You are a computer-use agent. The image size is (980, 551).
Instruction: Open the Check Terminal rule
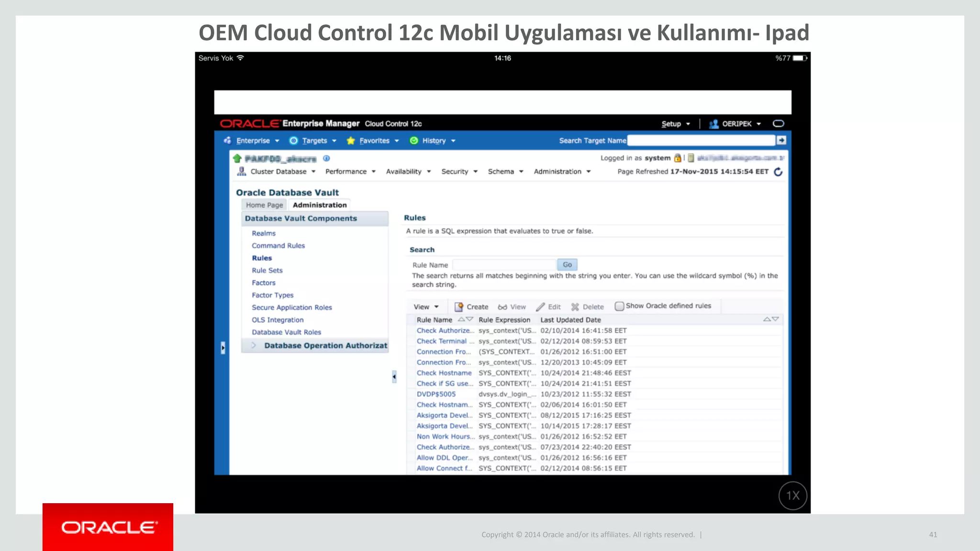point(445,341)
